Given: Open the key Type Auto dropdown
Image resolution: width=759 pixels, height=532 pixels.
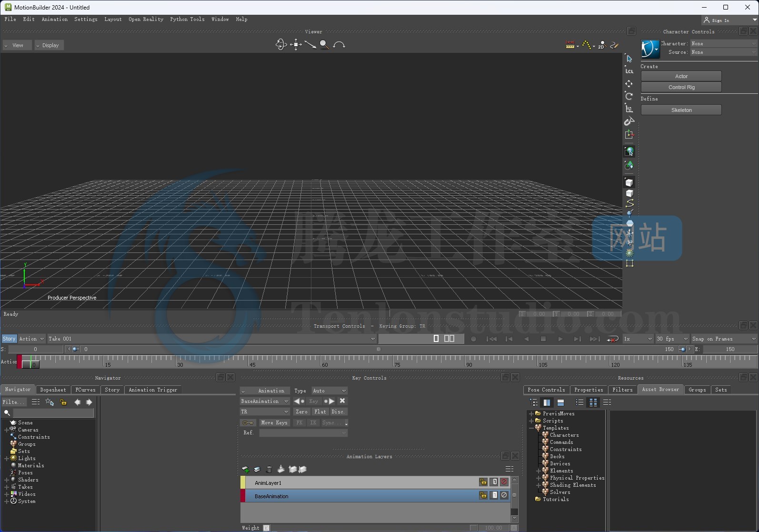Looking at the screenshot, I should [x=330, y=391].
